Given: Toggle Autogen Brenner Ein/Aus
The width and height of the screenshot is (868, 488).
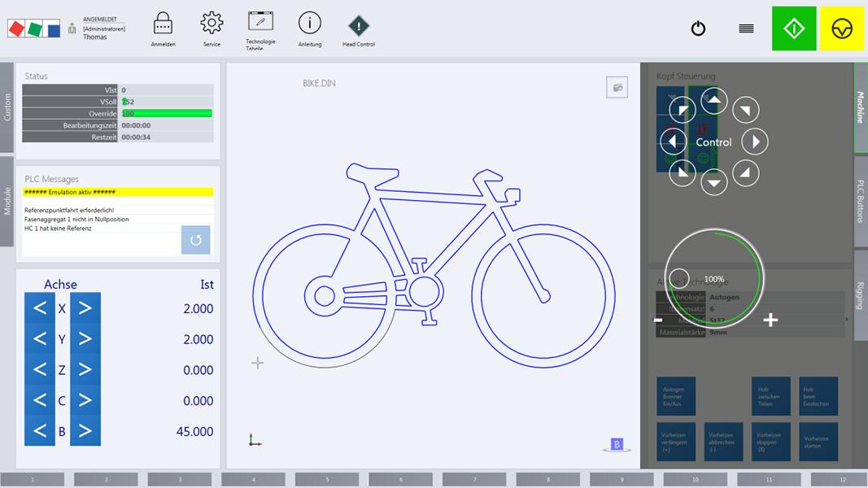Looking at the screenshot, I should (x=676, y=396).
